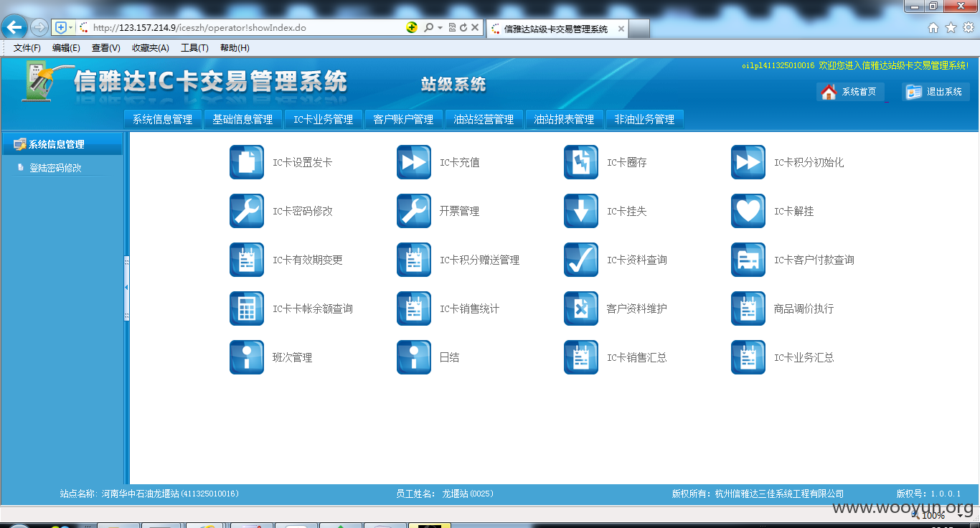This screenshot has width=980, height=528.
Task: Click the browser back arrow button
Action: [x=14, y=27]
